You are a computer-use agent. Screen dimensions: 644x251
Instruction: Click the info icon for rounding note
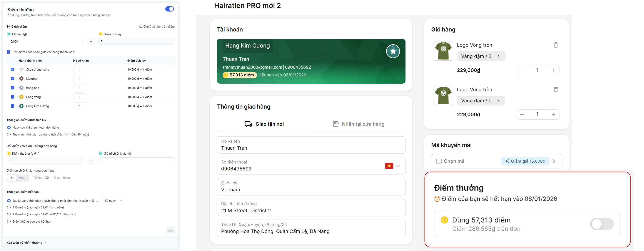[x=141, y=26]
